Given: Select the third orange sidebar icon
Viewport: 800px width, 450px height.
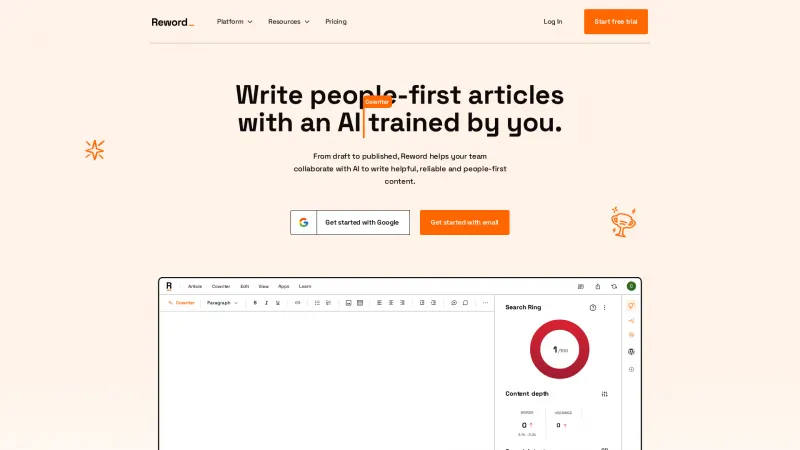Looking at the screenshot, I should 631,335.
